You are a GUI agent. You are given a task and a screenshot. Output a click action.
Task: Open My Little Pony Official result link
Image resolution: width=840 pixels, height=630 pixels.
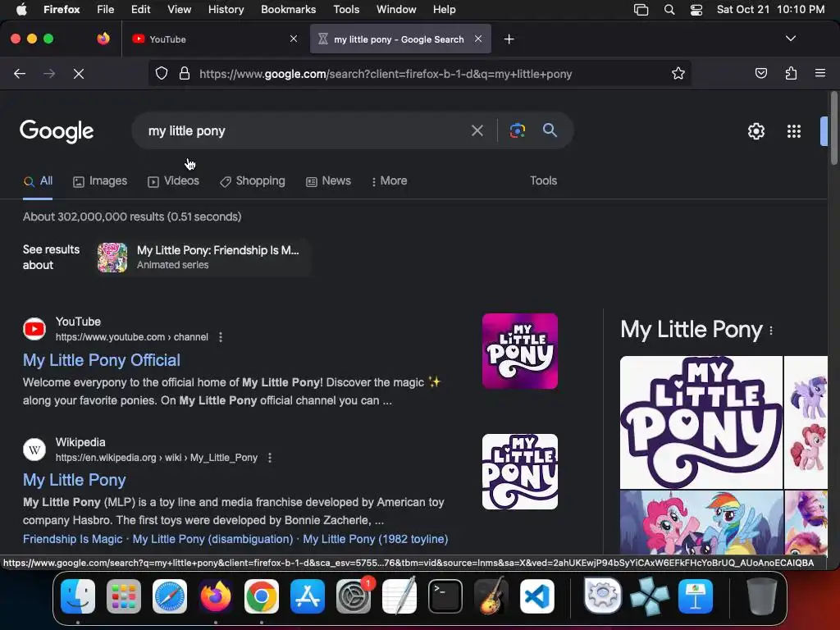click(101, 360)
